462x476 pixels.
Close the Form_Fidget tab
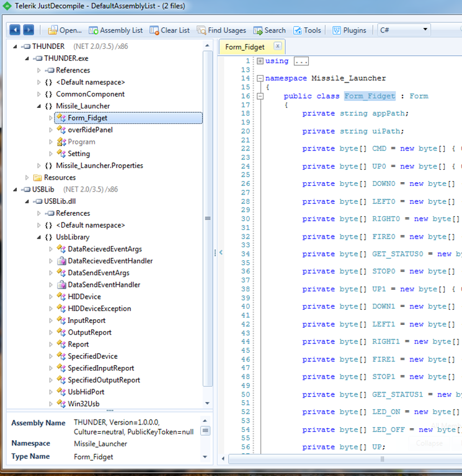click(277, 46)
